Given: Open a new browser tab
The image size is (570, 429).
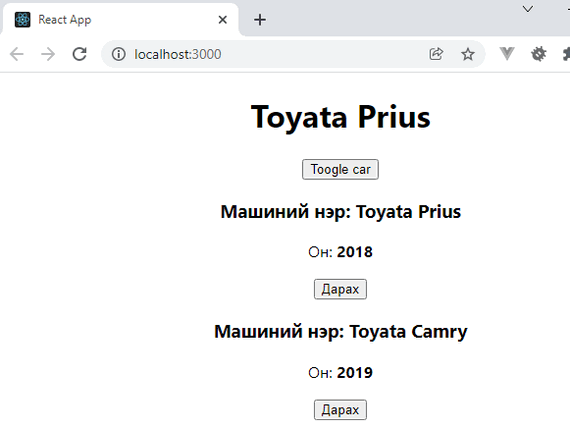Looking at the screenshot, I should tap(260, 20).
